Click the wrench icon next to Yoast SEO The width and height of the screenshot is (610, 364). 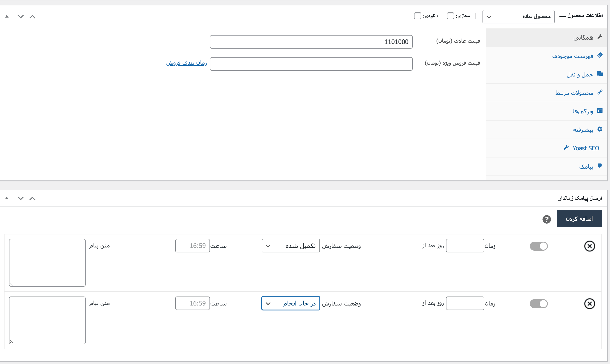566,147
